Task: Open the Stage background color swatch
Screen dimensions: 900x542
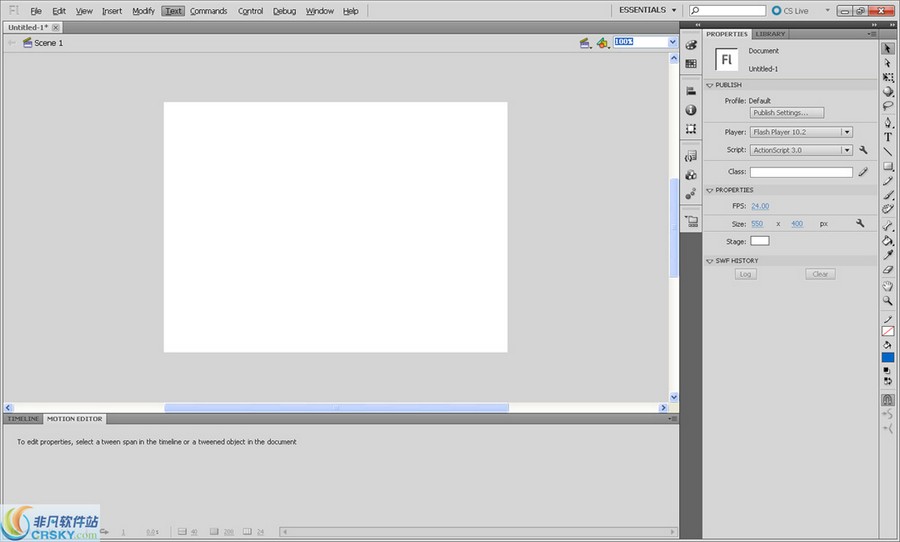Action: point(759,241)
